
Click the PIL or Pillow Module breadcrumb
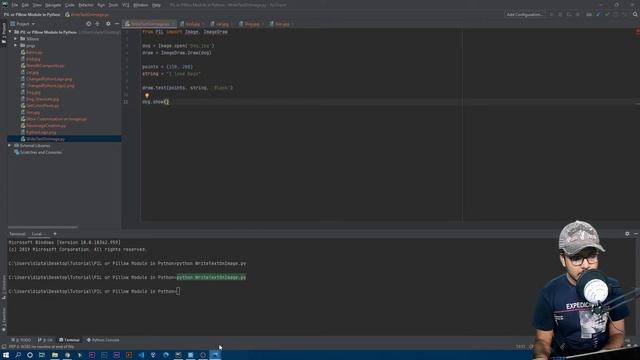(x=32, y=14)
